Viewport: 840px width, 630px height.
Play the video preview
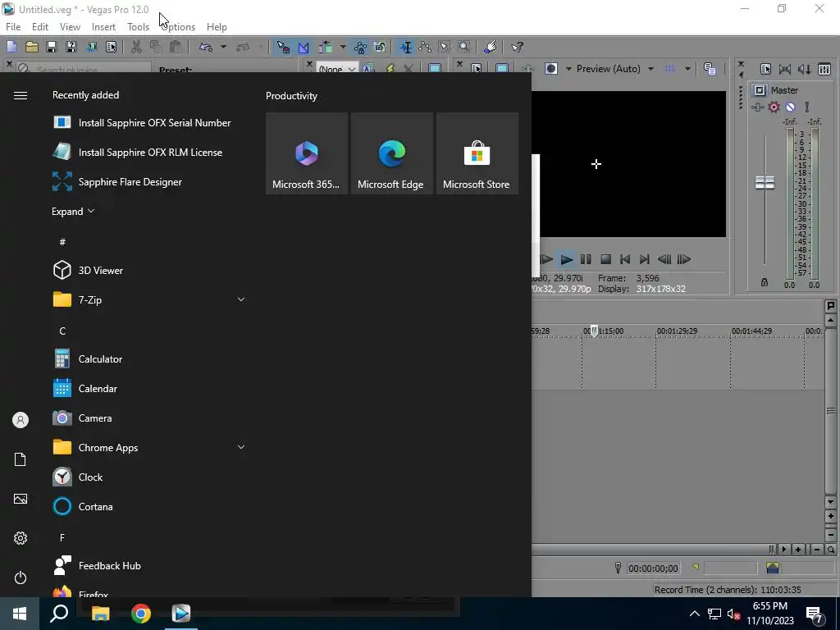(x=566, y=259)
